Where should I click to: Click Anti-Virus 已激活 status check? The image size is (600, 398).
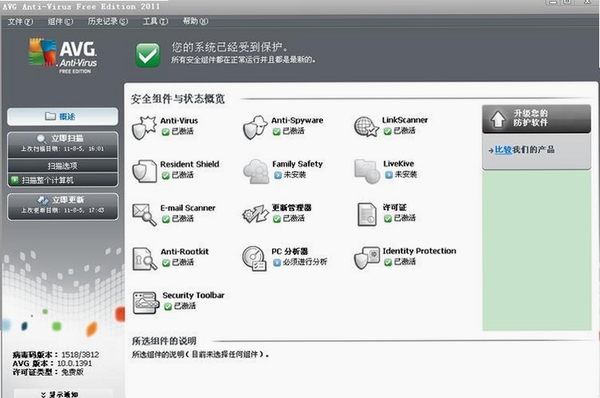click(166, 132)
